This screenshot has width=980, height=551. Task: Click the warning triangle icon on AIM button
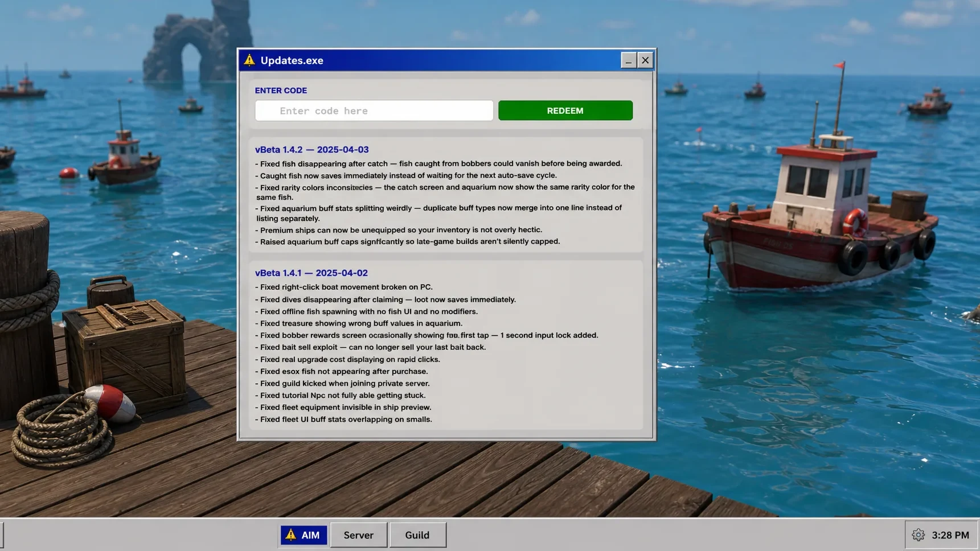[x=291, y=534]
